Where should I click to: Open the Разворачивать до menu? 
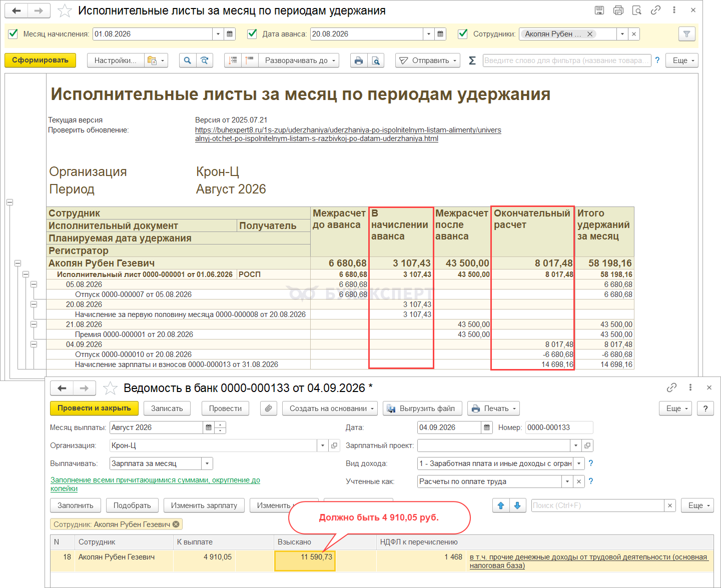click(x=299, y=60)
